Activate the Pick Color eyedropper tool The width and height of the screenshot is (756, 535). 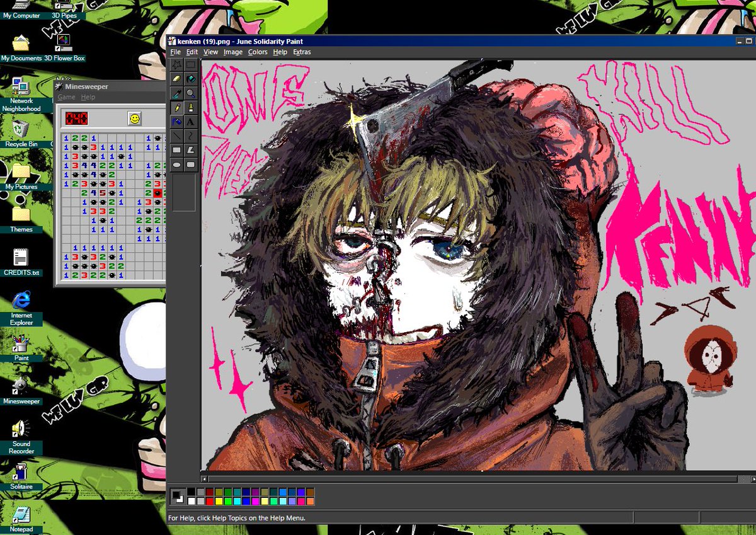pos(177,93)
